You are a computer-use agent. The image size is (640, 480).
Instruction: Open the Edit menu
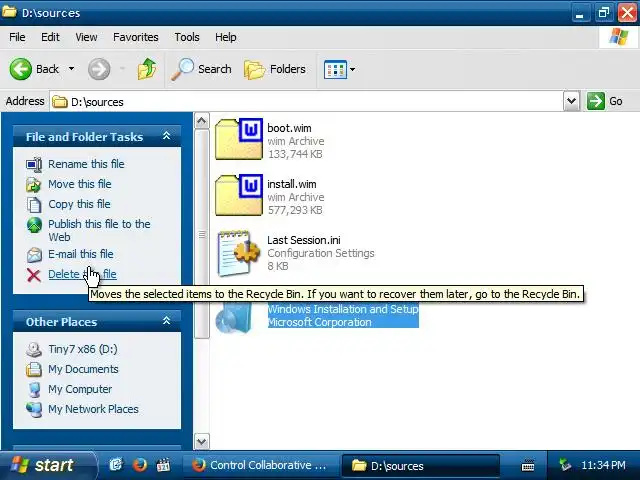click(50, 37)
